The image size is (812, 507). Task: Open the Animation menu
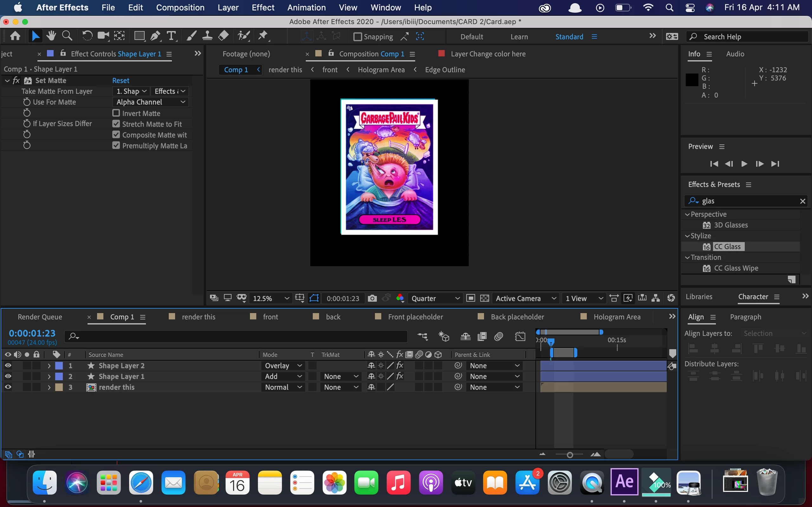tap(306, 7)
